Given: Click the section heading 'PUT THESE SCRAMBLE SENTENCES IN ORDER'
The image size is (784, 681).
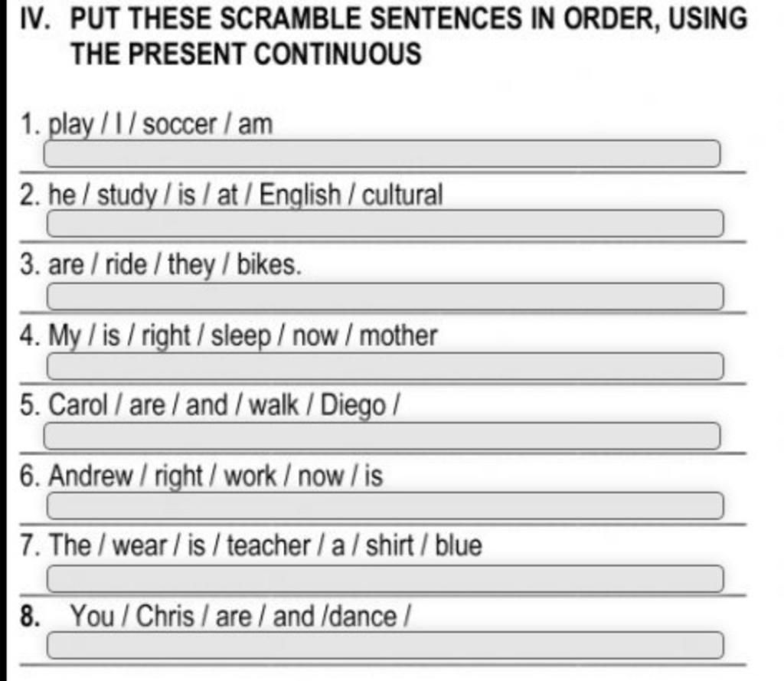Looking at the screenshot, I should [409, 18].
